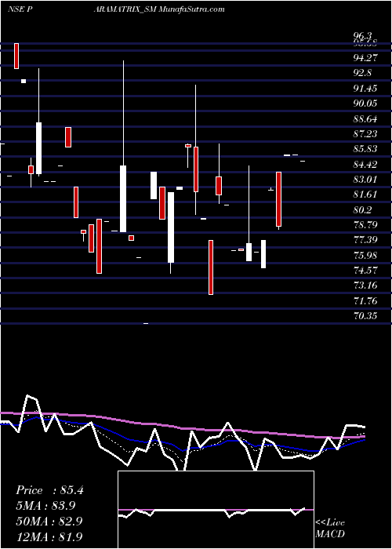The height and width of the screenshot is (549, 392).
Task: Click the 91.45 price axis label
Action: 365,88
